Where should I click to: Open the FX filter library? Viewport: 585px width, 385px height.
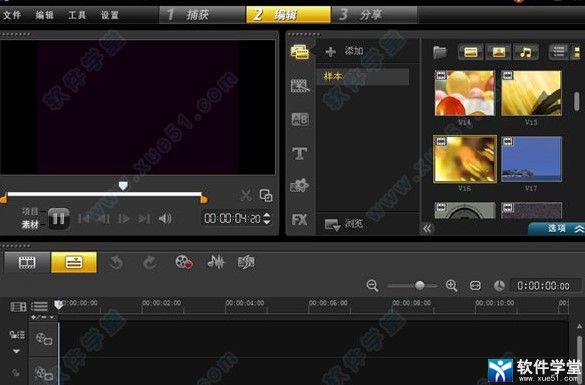click(300, 220)
